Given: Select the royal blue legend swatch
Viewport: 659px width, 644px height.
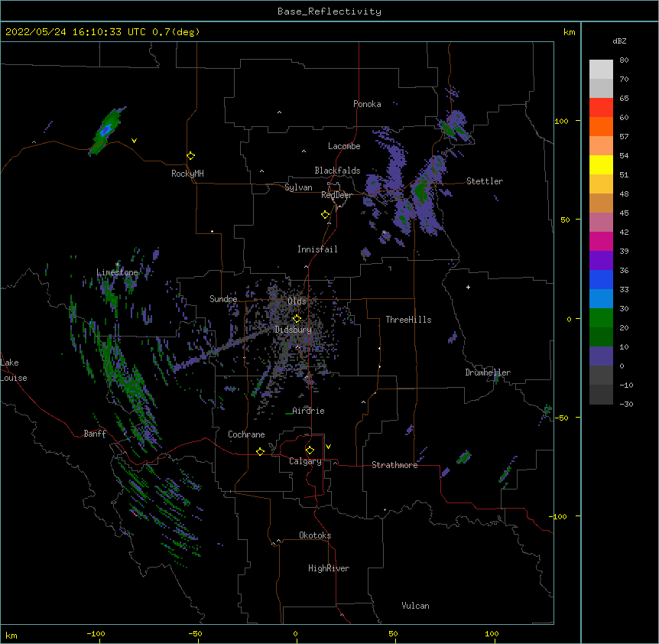Looking at the screenshot, I should [x=601, y=279].
